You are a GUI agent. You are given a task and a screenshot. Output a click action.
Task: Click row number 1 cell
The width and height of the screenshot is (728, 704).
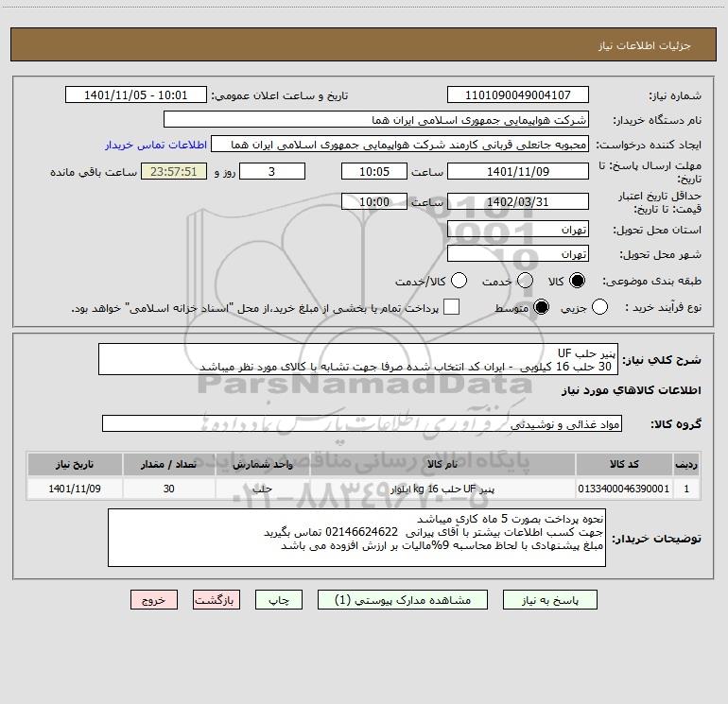click(686, 489)
